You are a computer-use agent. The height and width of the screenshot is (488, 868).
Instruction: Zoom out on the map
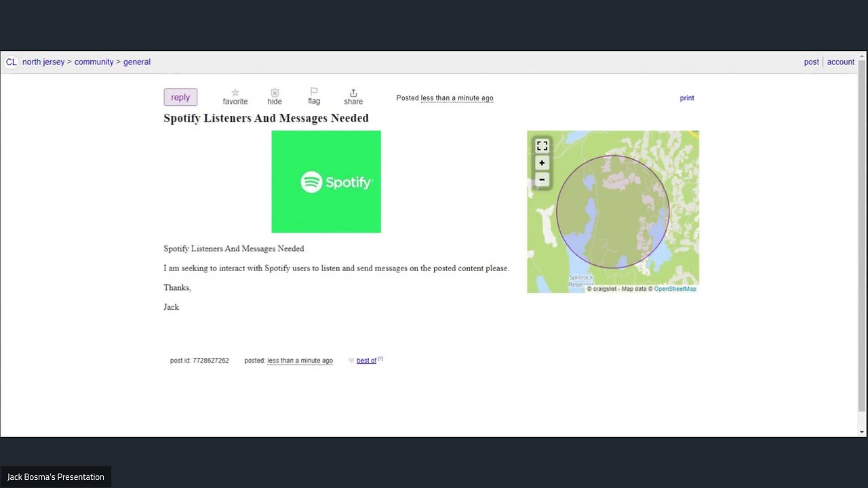542,180
